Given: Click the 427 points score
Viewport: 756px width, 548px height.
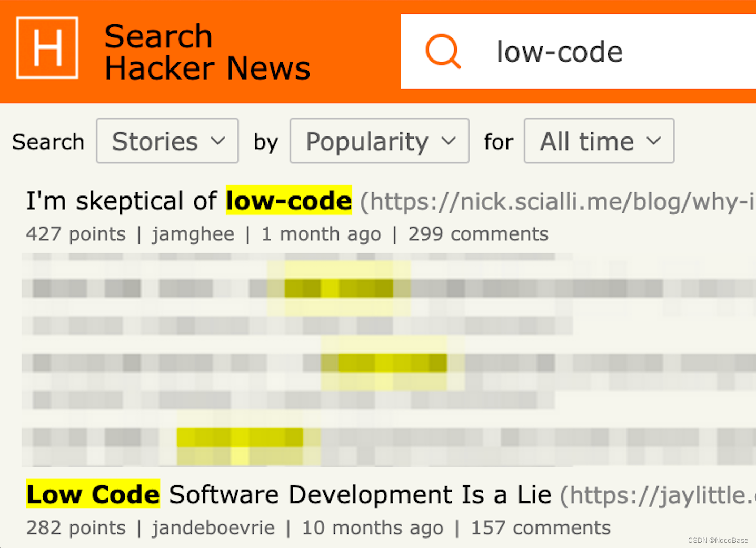Looking at the screenshot, I should click(75, 234).
